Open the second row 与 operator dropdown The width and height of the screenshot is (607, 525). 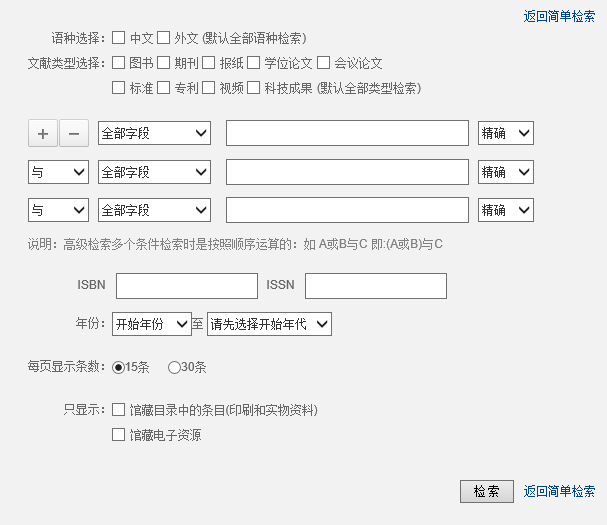click(58, 172)
